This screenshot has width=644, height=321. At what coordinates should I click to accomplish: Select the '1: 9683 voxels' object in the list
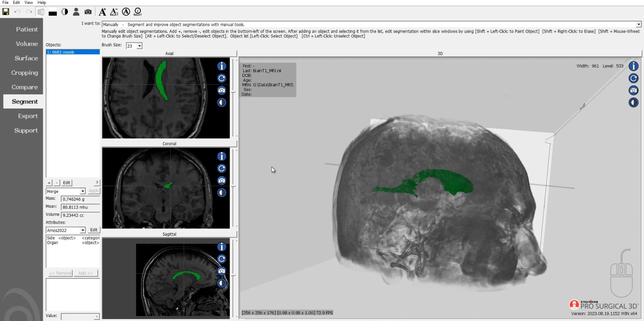pyautogui.click(x=73, y=52)
